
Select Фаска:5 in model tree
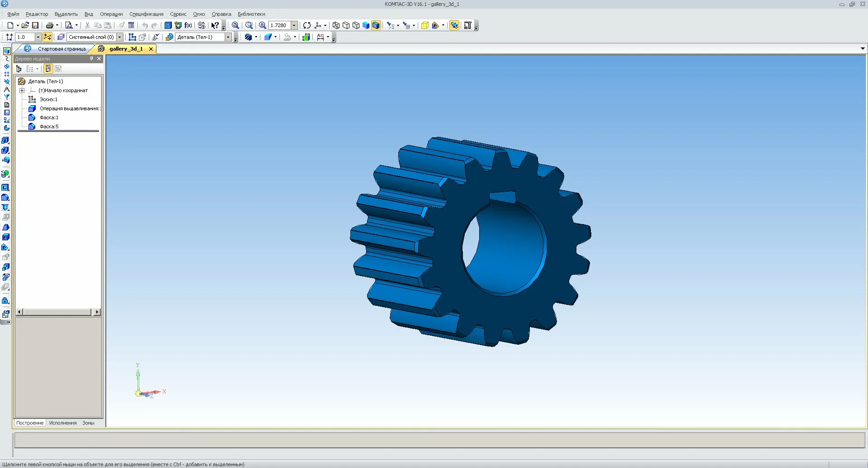tap(49, 126)
